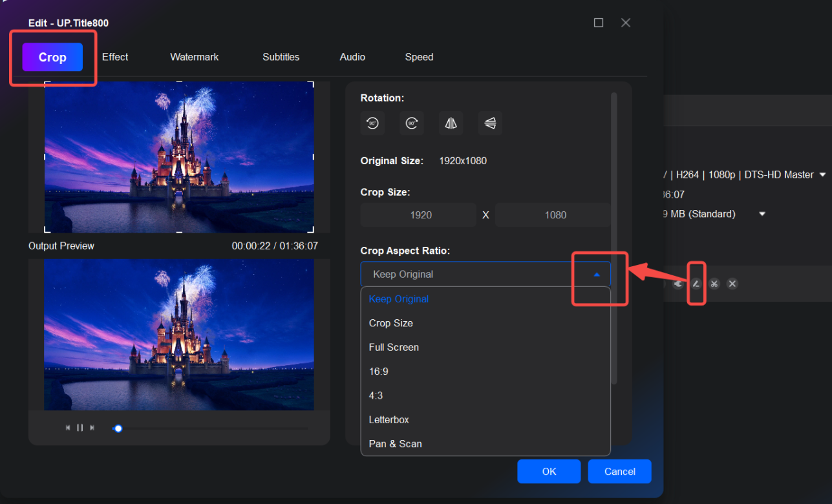Open the H264 1080p format dropdown

(x=822, y=175)
